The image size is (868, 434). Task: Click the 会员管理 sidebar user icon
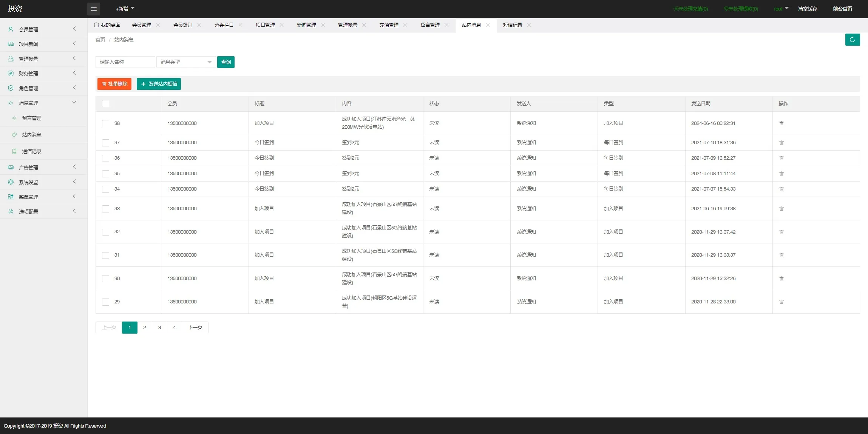[x=11, y=29]
